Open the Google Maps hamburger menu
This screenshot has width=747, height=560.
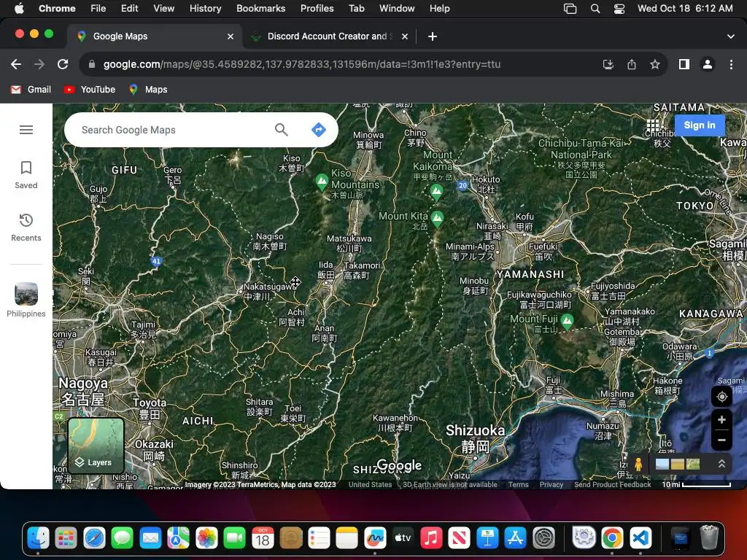tap(26, 130)
